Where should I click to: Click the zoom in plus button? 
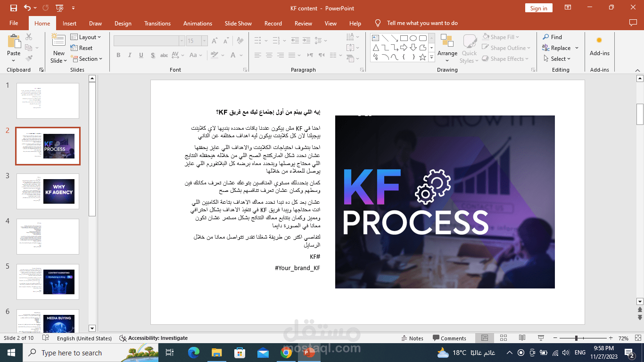611,338
